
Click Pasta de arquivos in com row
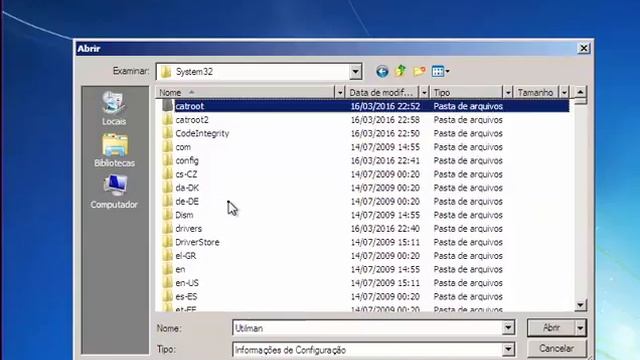[x=468, y=147]
